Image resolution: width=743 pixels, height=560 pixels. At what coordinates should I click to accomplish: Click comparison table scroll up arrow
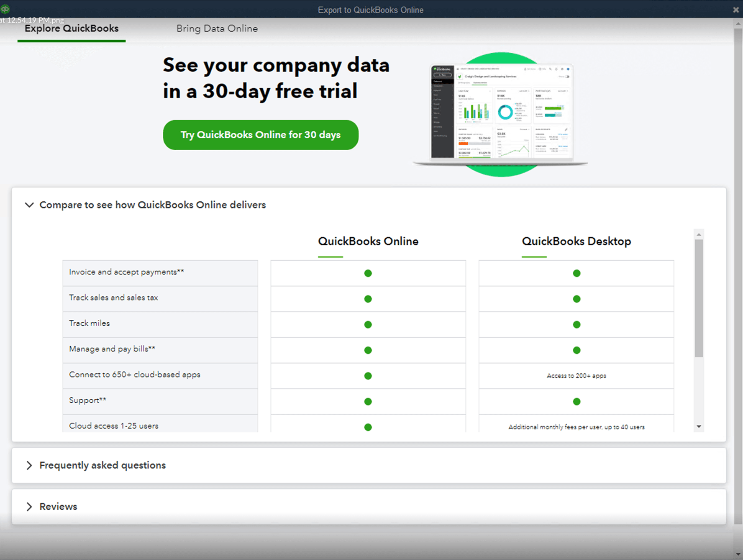click(699, 234)
